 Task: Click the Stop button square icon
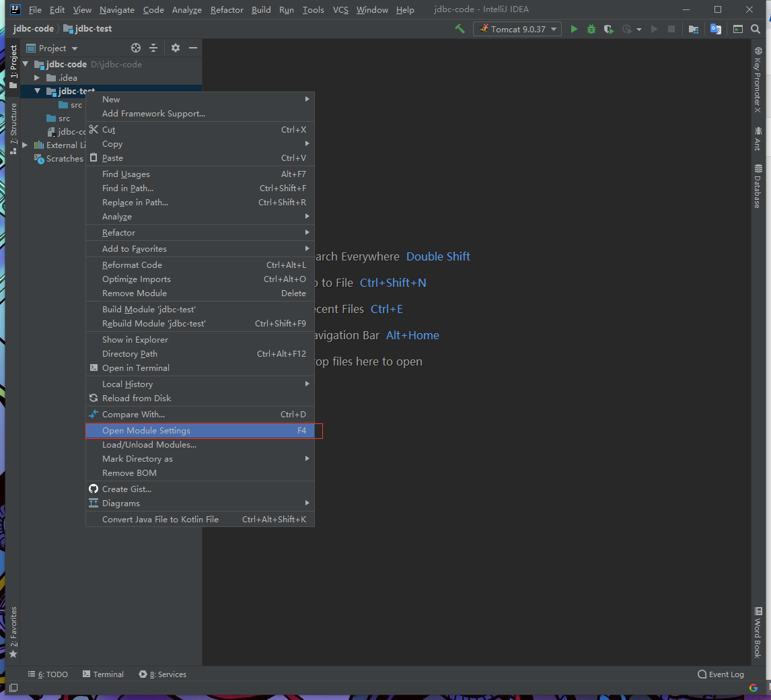click(x=671, y=29)
